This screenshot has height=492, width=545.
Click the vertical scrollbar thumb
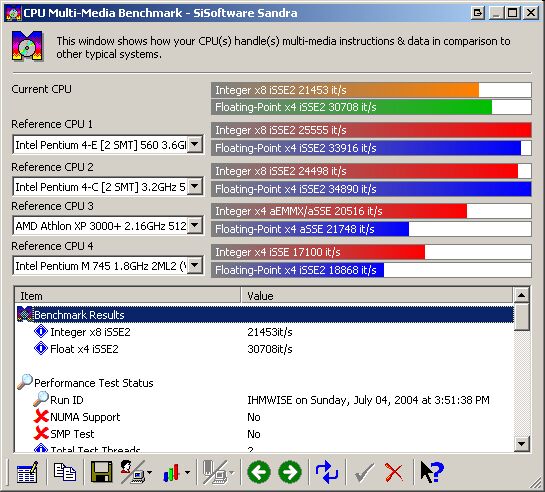click(x=521, y=317)
